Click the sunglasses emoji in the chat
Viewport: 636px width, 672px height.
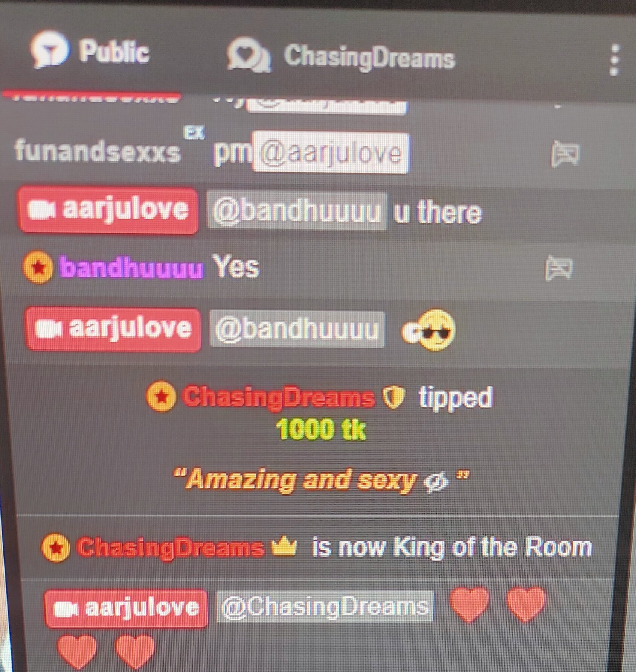[429, 330]
